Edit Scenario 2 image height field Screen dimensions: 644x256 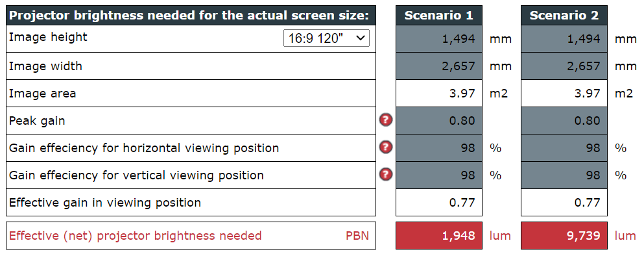564,39
